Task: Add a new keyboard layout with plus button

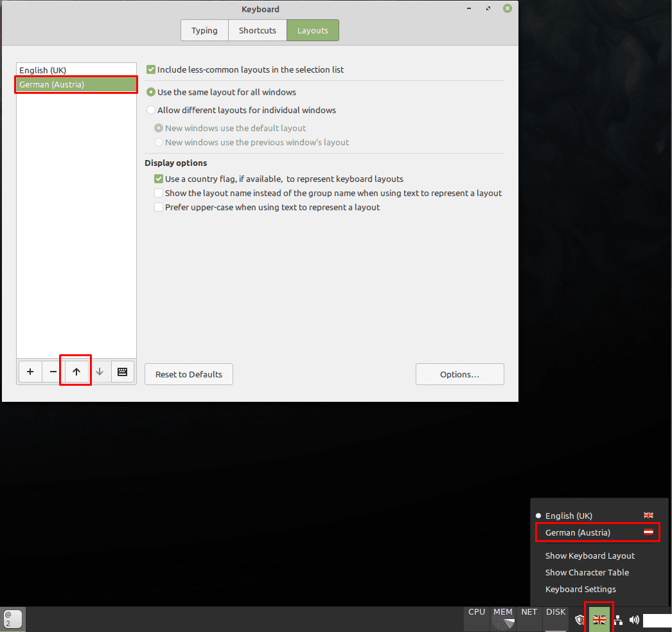Action: tap(30, 372)
